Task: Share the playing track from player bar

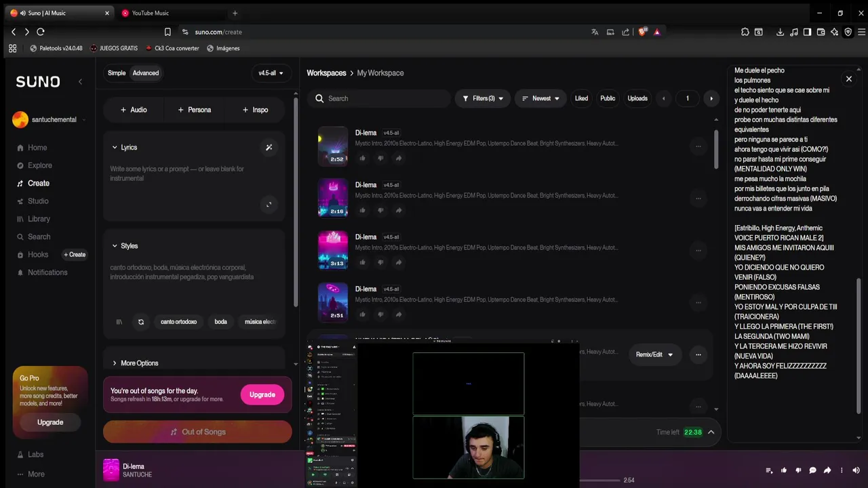Action: pyautogui.click(x=827, y=470)
